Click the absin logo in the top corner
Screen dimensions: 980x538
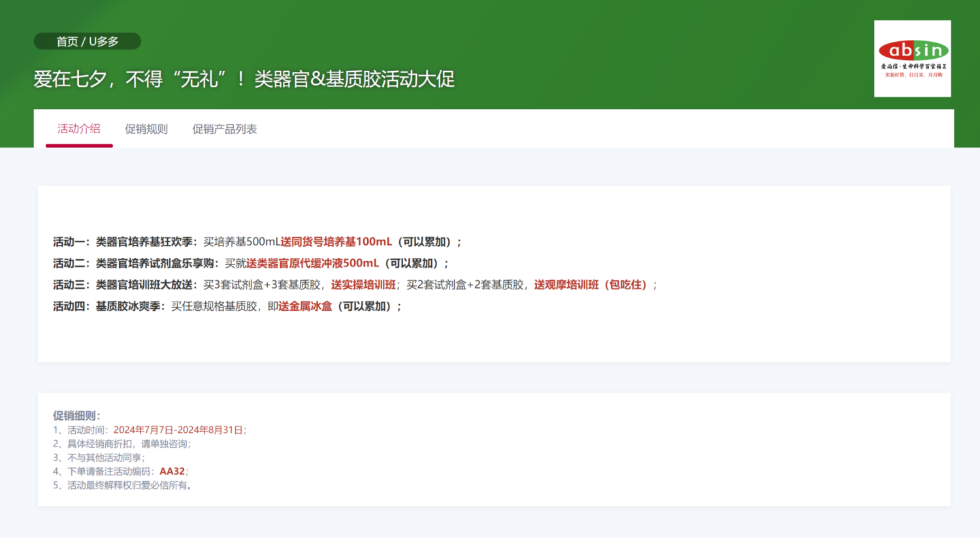(x=912, y=59)
